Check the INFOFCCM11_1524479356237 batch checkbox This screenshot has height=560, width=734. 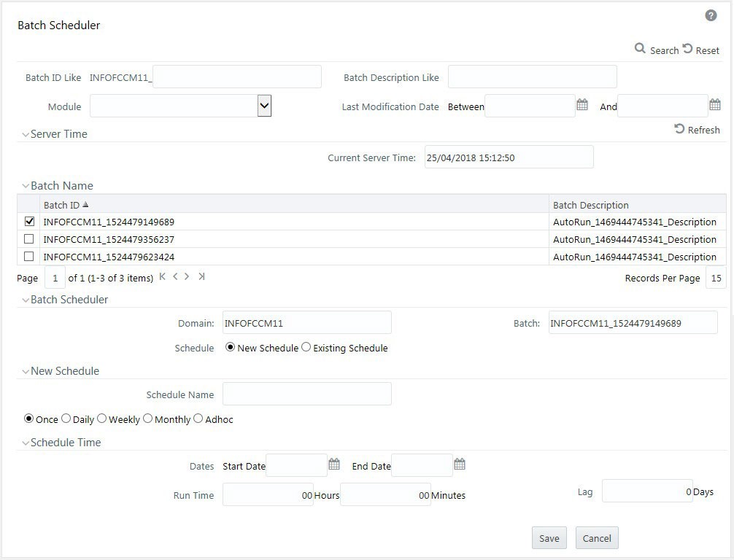point(29,239)
